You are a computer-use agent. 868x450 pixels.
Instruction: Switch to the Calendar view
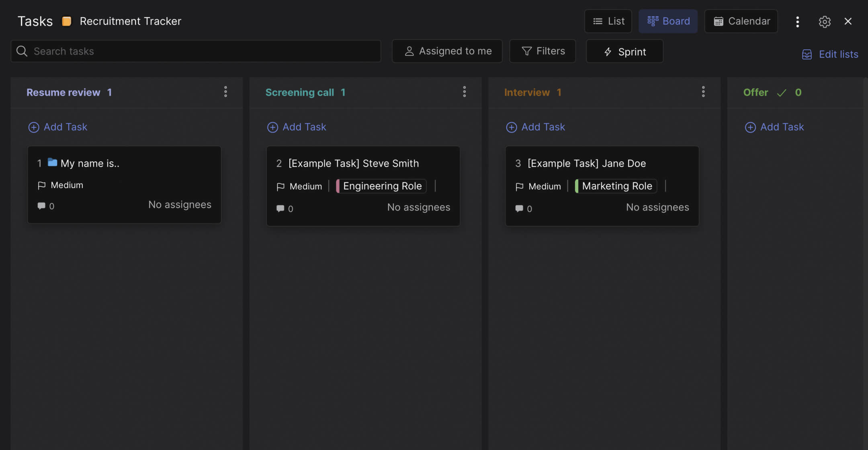tap(741, 21)
